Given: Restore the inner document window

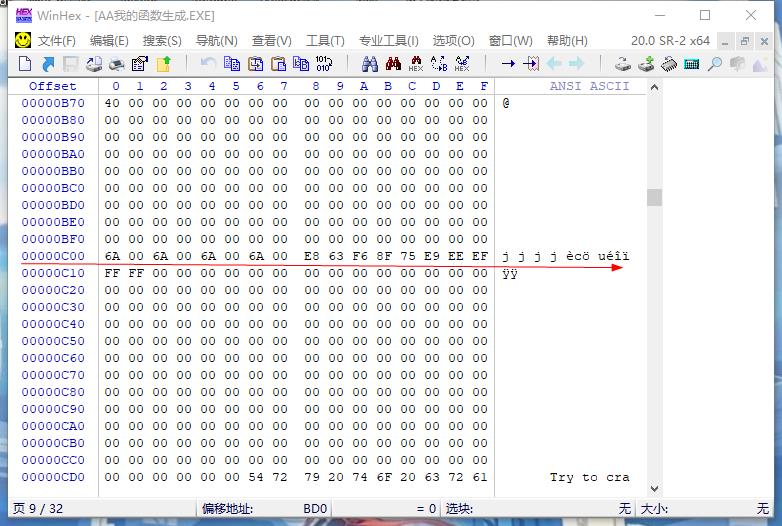Looking at the screenshot, I should [745, 41].
